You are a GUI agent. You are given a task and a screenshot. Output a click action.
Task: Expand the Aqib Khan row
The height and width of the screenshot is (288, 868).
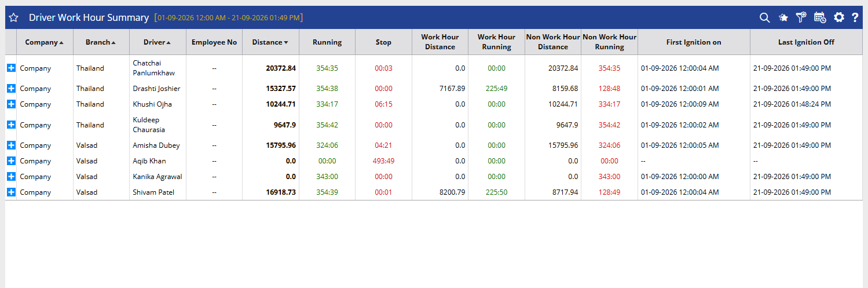pyautogui.click(x=11, y=161)
